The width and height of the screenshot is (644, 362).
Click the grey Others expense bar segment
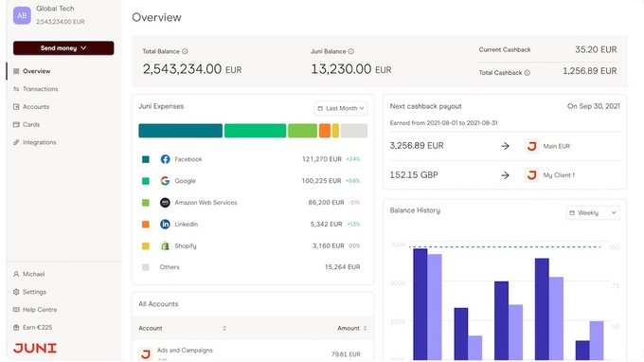[354, 131]
